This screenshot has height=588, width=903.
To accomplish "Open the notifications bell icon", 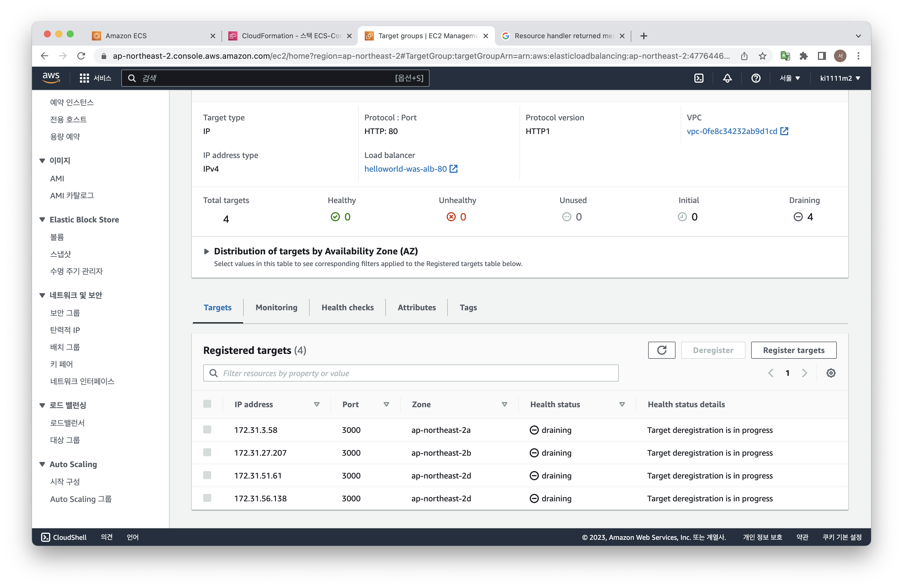I will [727, 78].
